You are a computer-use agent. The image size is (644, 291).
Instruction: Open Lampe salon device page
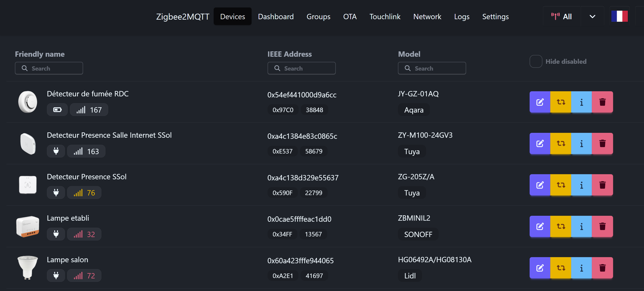click(68, 260)
